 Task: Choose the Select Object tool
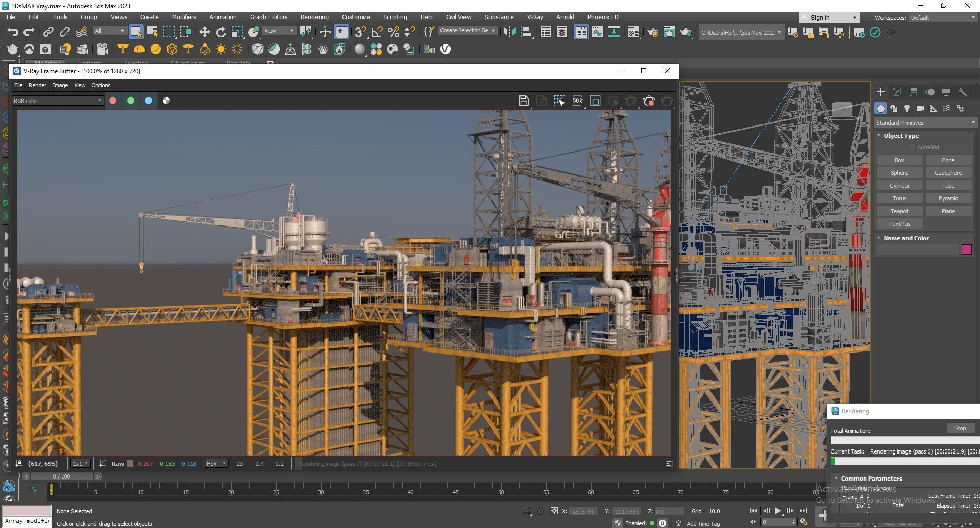pos(136,32)
